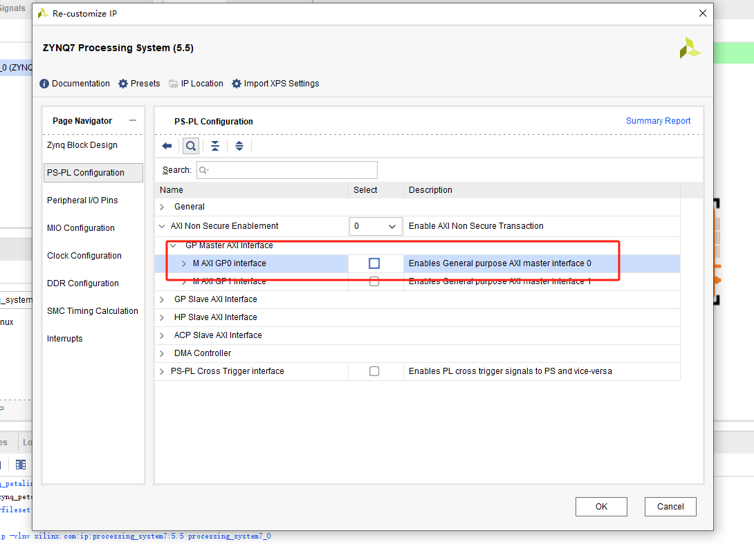Open the Summary Report link

point(658,121)
